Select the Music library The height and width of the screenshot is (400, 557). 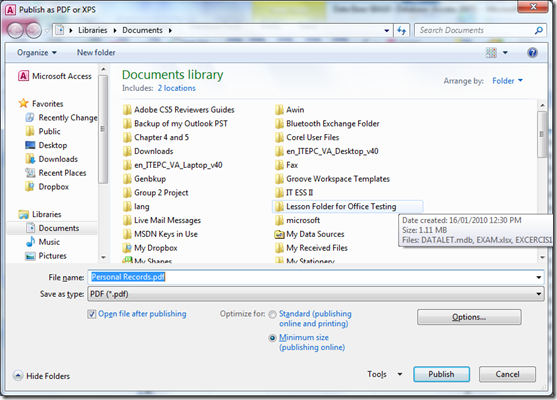(43, 242)
